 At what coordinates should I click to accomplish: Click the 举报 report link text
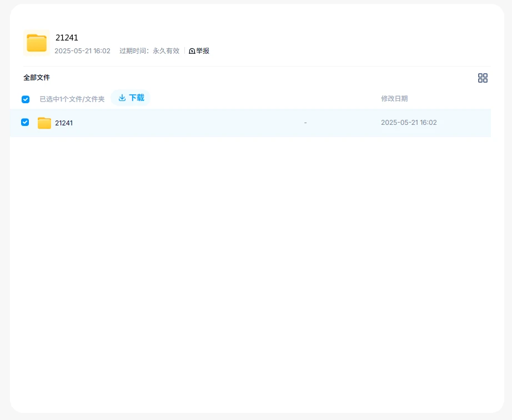tap(203, 51)
